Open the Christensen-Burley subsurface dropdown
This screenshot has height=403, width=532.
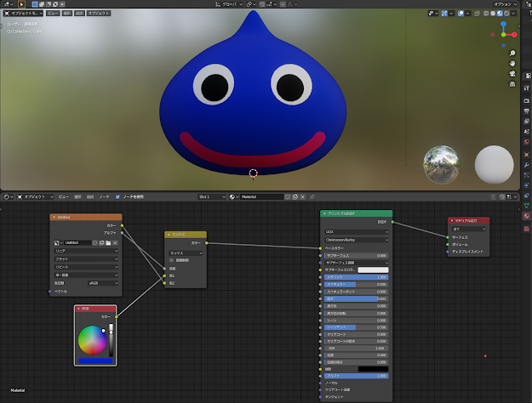[357, 240]
